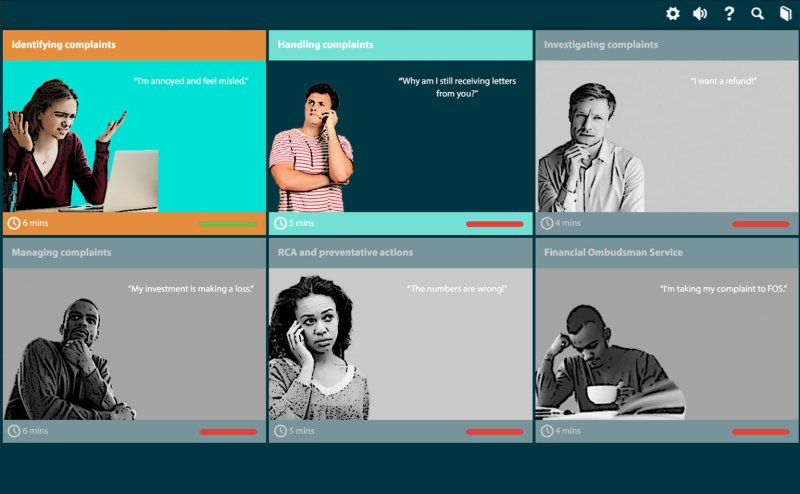Open the Managing complaints module title

[x=61, y=253]
